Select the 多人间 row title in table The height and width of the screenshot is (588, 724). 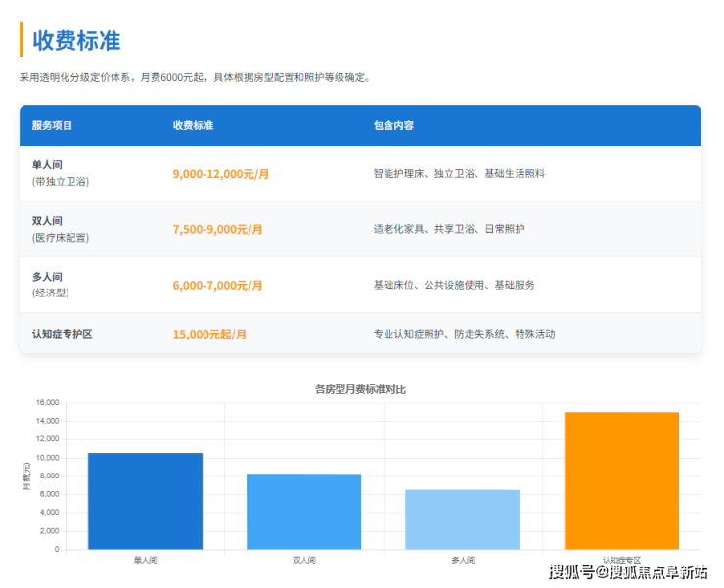[x=47, y=276]
